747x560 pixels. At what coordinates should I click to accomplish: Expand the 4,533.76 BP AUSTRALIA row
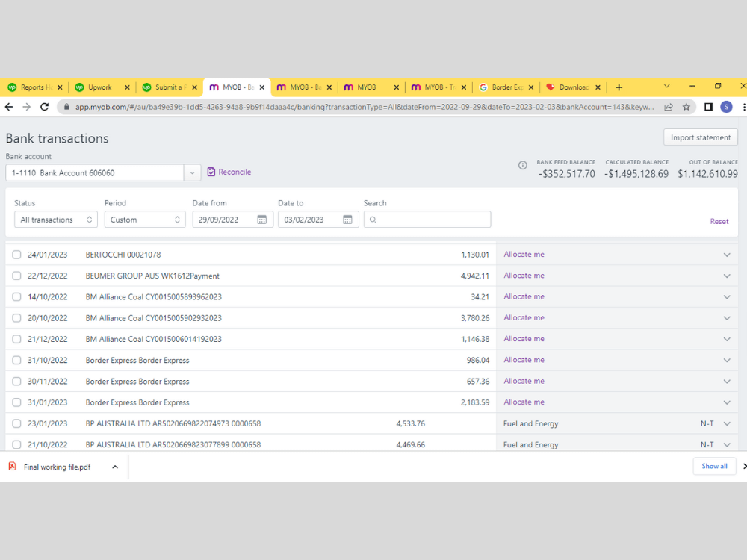click(x=727, y=423)
